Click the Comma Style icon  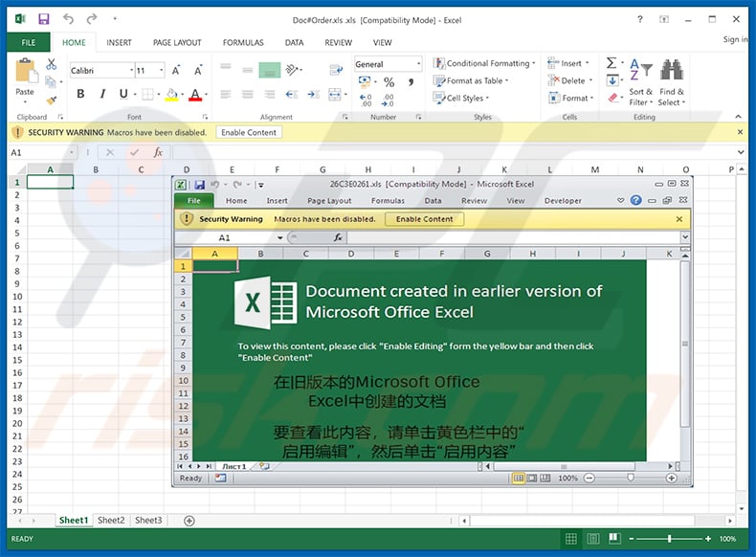pos(411,82)
